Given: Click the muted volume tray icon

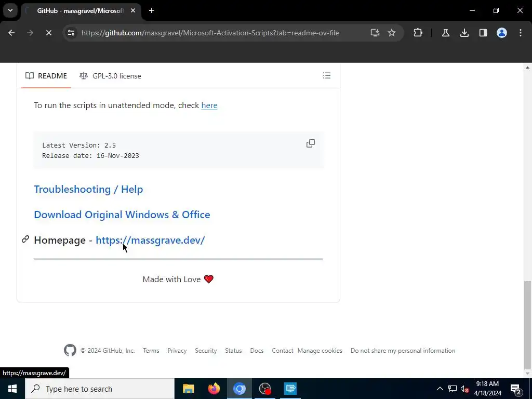Looking at the screenshot, I should [465, 389].
